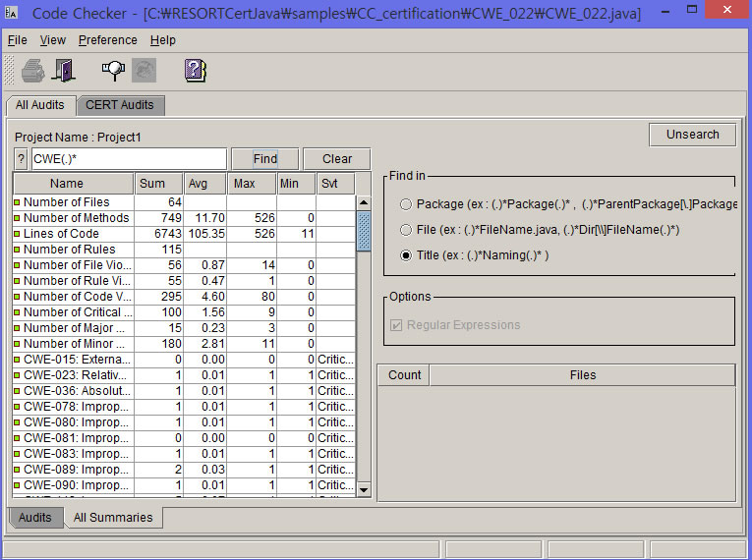Click the Find button

point(265,159)
